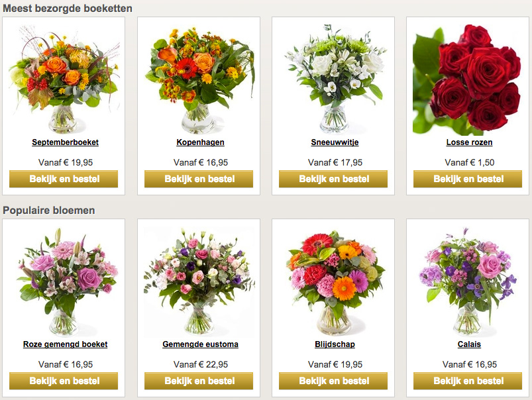
Task: Open the Sneeuwwitje title link
Action: click(x=335, y=142)
